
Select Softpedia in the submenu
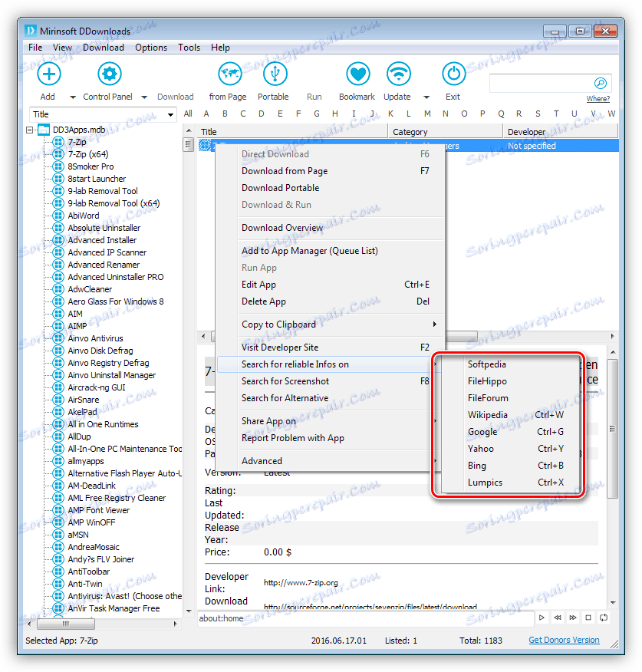[x=487, y=364]
